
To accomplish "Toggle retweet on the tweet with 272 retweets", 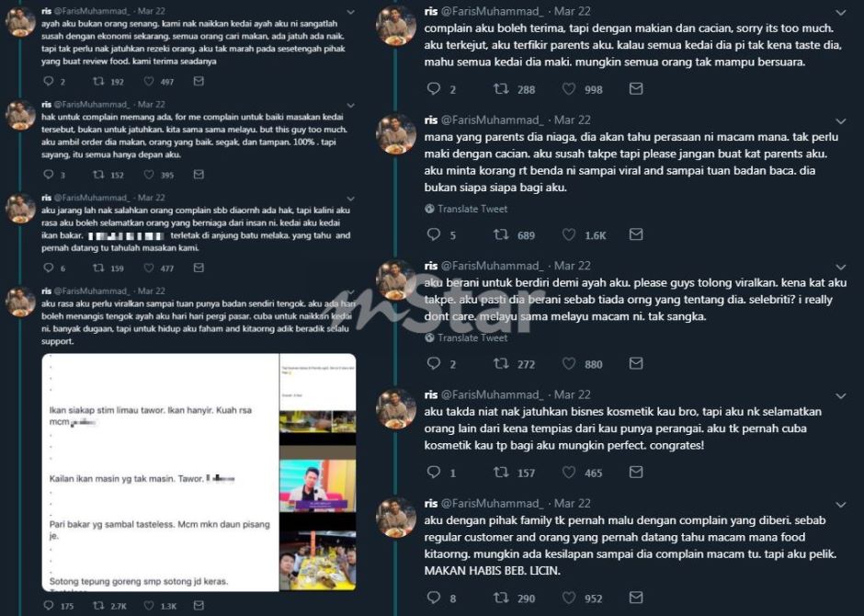I will [x=501, y=363].
